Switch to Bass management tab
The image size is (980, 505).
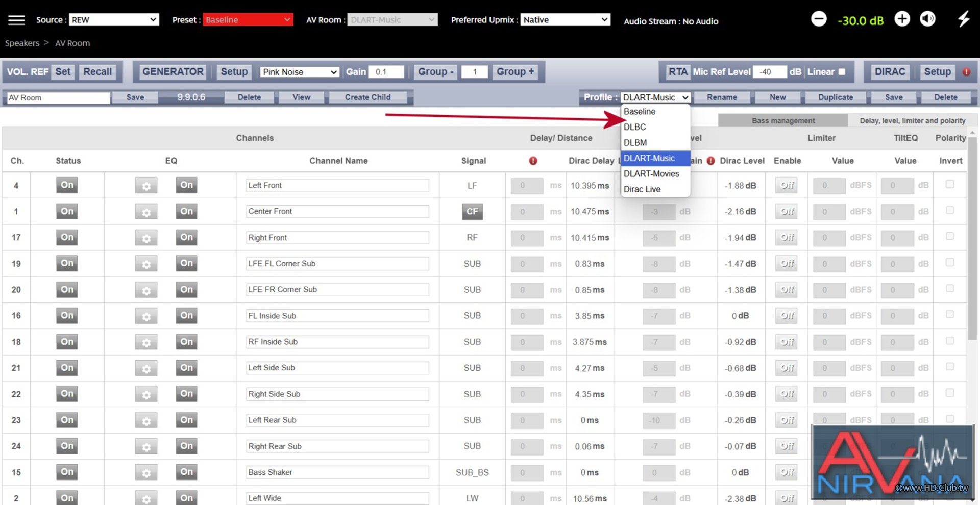(783, 121)
